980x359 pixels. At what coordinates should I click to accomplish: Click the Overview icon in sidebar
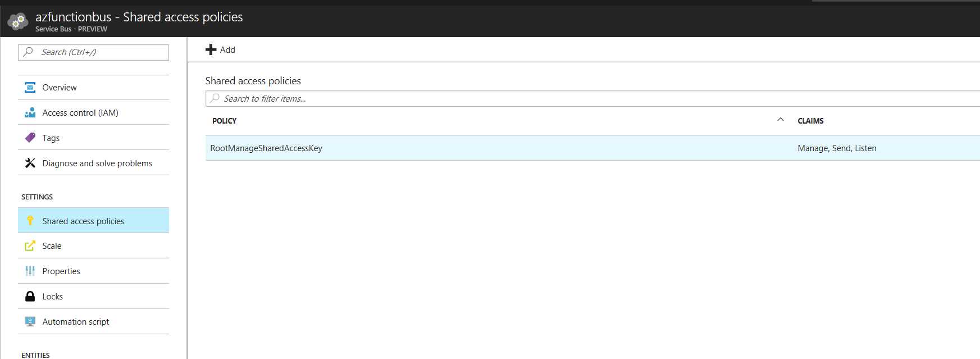30,87
